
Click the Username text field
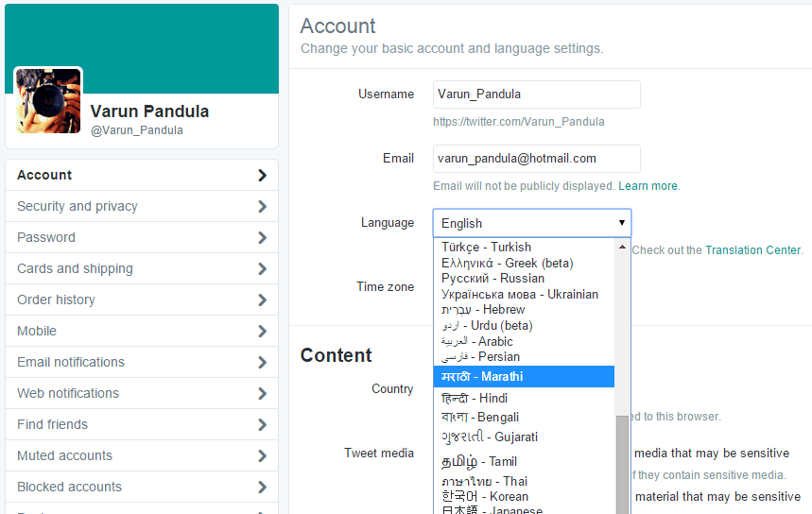click(536, 94)
